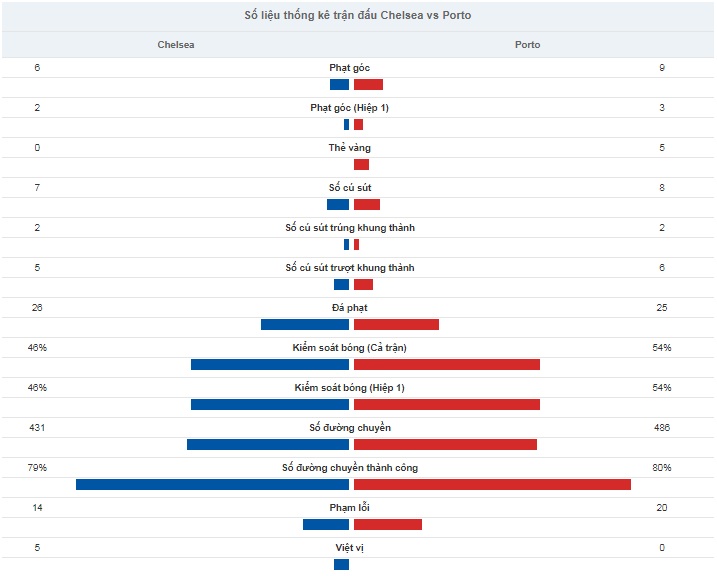This screenshot has width=717, height=576.
Task: Click Porto's red Số đường chuyền thành công bar
Action: coord(492,485)
